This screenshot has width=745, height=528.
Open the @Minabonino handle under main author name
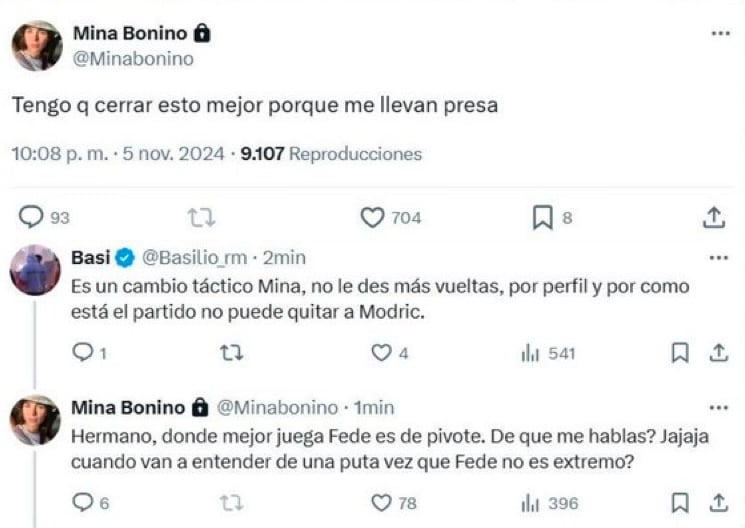(x=133, y=59)
